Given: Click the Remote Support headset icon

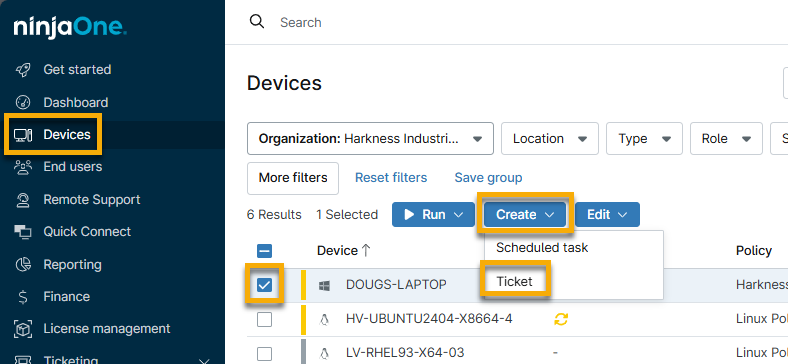Looking at the screenshot, I should [x=23, y=200].
